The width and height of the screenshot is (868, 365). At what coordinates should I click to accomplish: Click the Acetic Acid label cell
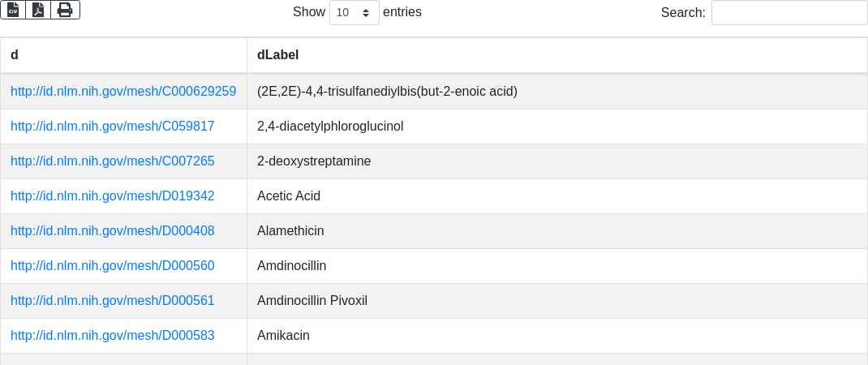tap(289, 196)
